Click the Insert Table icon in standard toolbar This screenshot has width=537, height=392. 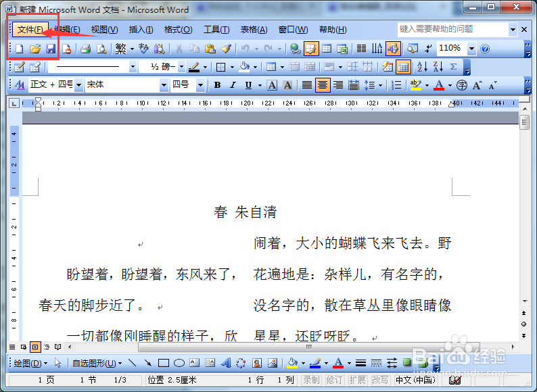[327, 49]
